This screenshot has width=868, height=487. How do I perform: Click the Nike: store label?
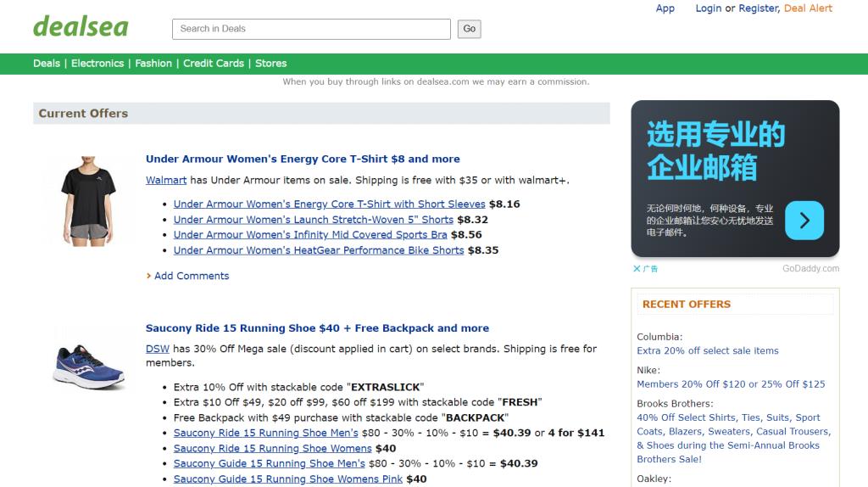coord(648,370)
